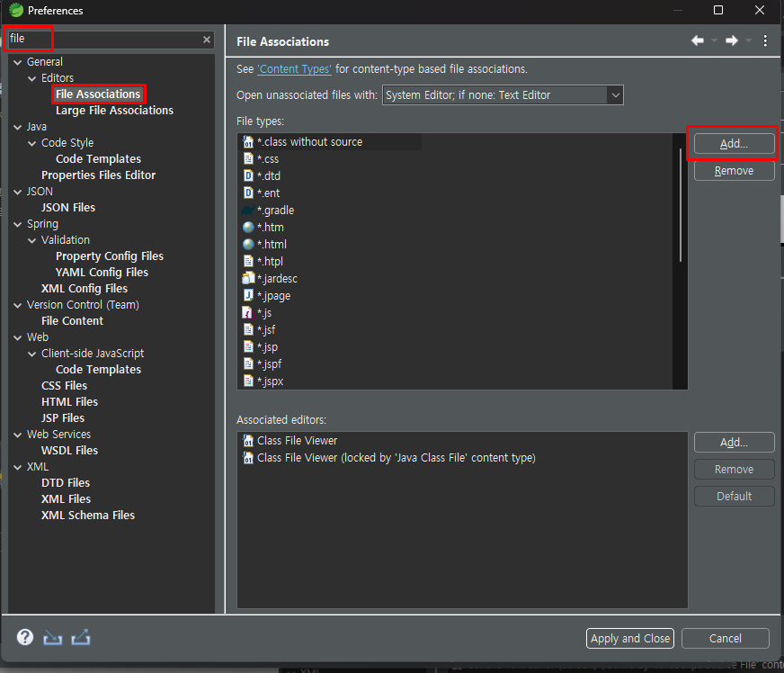Open the Property Config Files page

(x=110, y=256)
